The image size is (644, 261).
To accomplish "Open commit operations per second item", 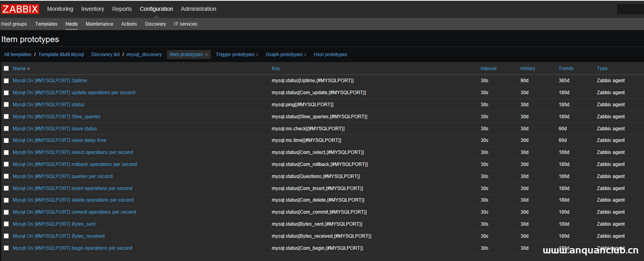I will pos(74,212).
